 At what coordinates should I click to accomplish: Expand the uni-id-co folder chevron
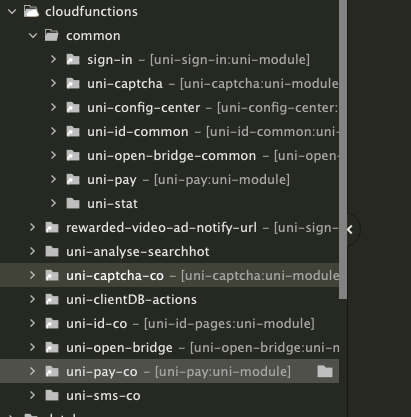(x=32, y=323)
